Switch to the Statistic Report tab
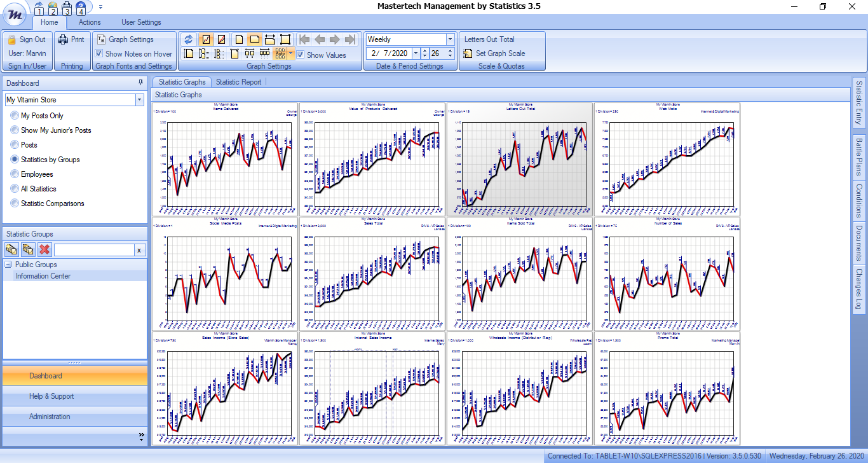868x463 pixels. pos(238,82)
